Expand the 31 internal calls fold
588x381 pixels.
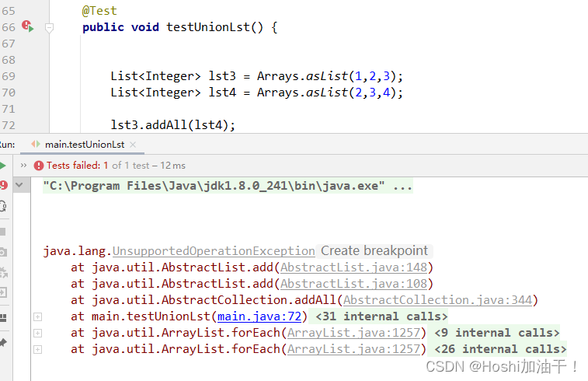click(x=381, y=316)
